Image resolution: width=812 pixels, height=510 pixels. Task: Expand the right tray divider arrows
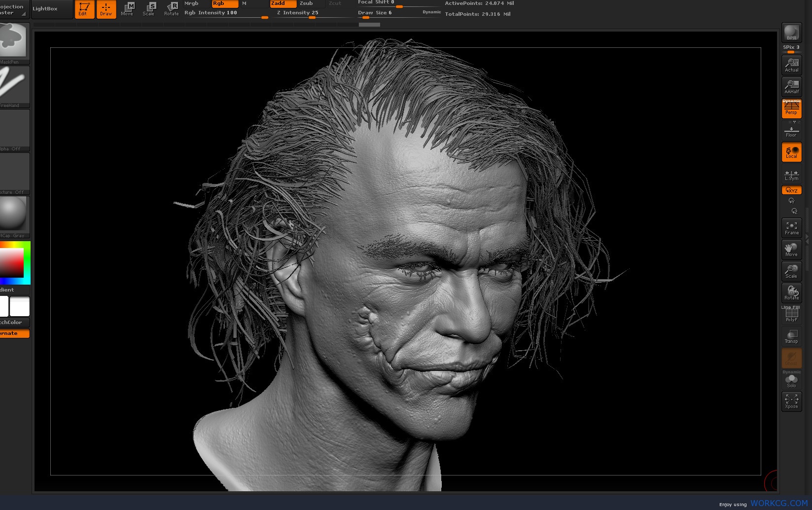click(807, 239)
